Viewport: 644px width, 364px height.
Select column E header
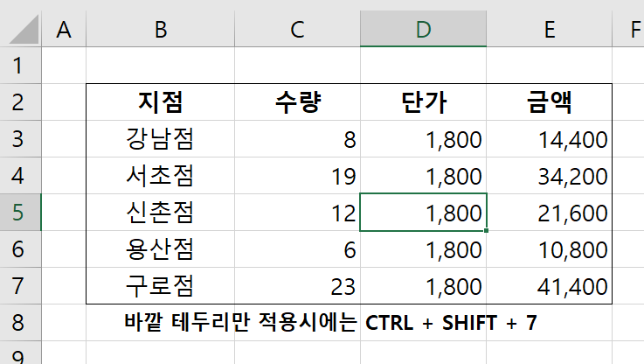(549, 29)
